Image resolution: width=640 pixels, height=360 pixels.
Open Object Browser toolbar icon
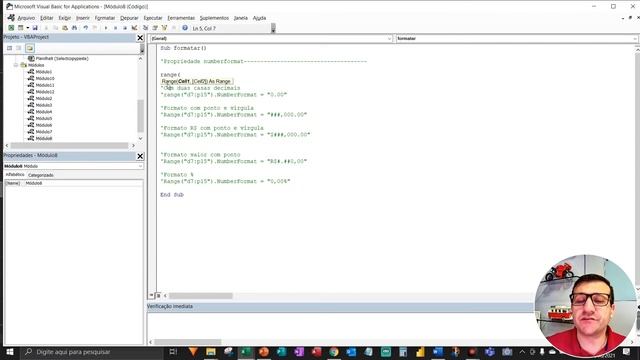164,28
